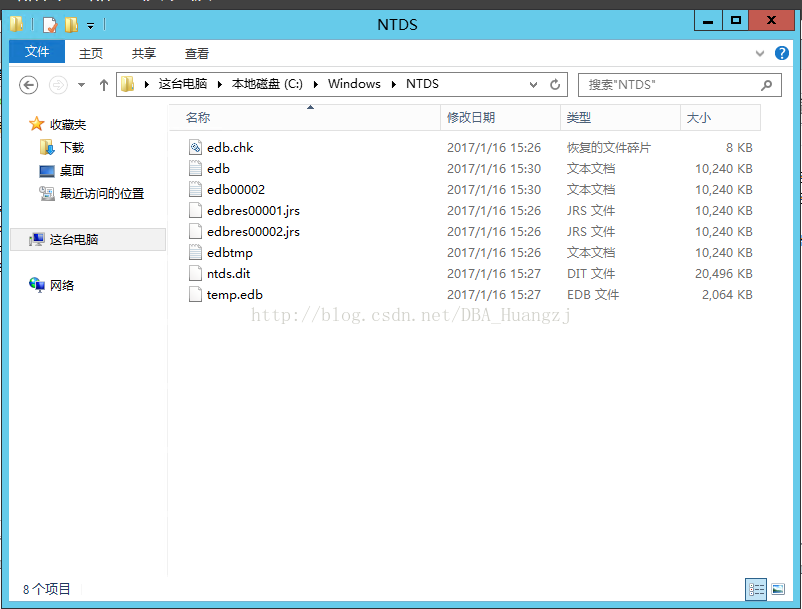Viewport: 802px width, 609px height.
Task: Switch to the 主页 ribbon tab
Action: tap(91, 53)
